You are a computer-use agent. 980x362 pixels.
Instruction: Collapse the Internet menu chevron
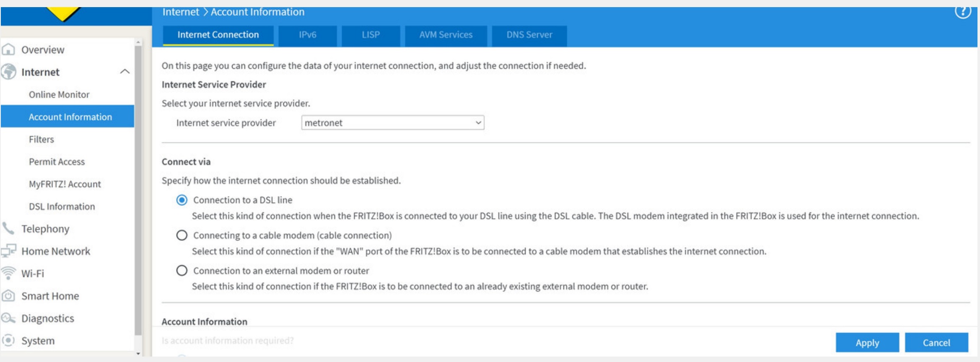click(124, 72)
